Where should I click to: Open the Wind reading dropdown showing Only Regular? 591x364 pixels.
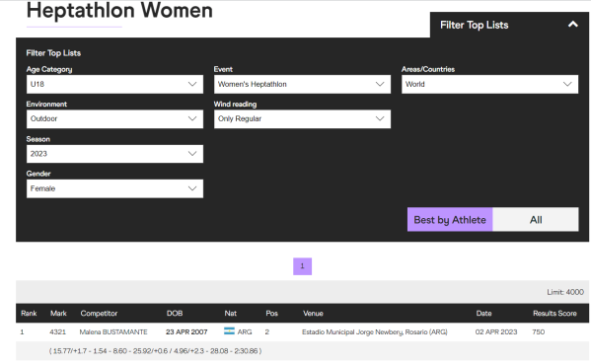point(302,119)
